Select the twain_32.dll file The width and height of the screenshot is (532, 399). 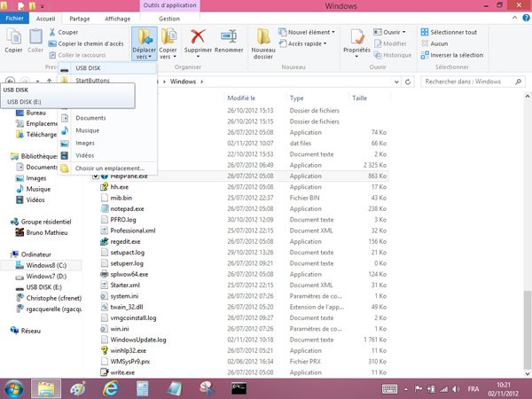(x=127, y=307)
